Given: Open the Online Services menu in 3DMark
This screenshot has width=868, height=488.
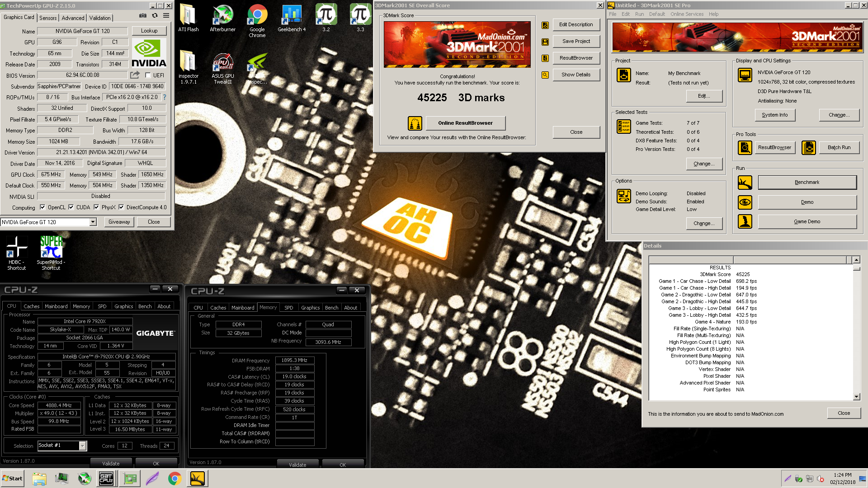Looking at the screenshot, I should [x=687, y=14].
